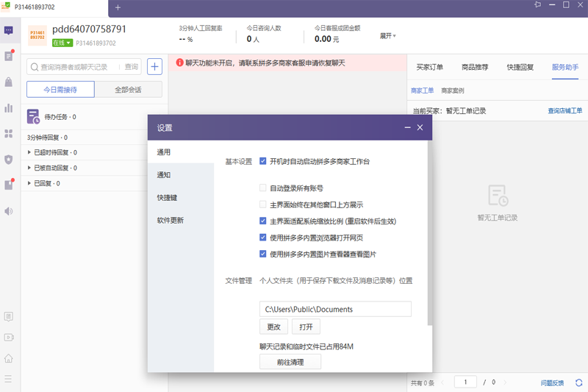Open the 快捷回复 tab
Image resolution: width=588 pixels, height=392 pixels.
(520, 68)
